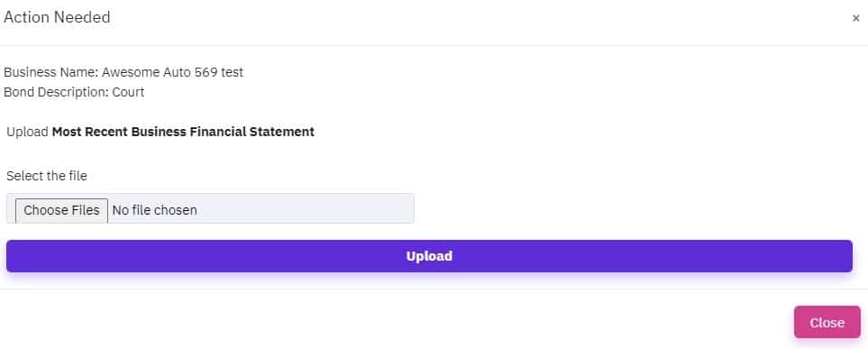This screenshot has height=349, width=868.
Task: Click the purple Upload button
Action: pyautogui.click(x=429, y=256)
